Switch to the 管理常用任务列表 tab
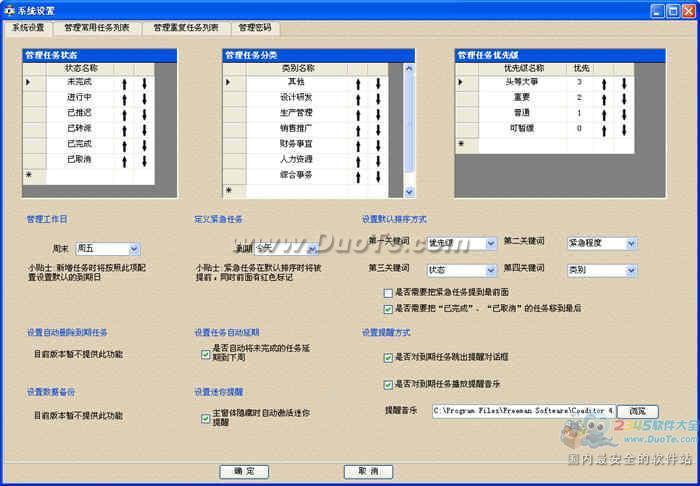Screen dimensions: 700x486 96,28
